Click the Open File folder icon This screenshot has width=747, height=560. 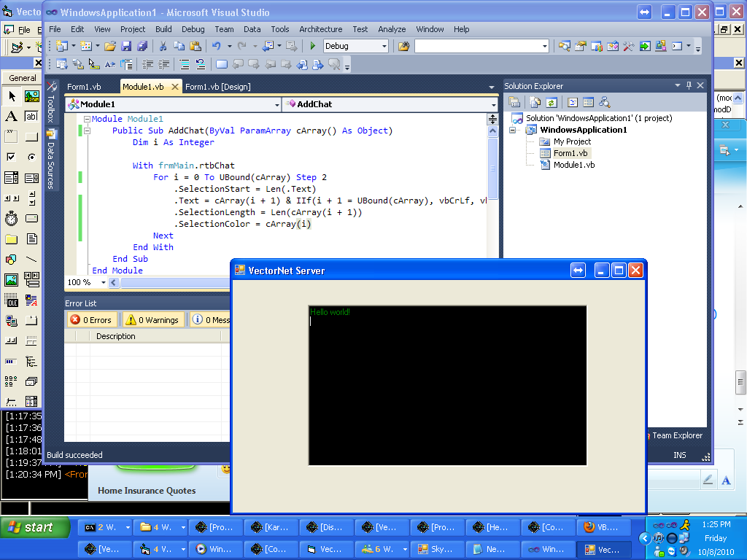[x=110, y=46]
